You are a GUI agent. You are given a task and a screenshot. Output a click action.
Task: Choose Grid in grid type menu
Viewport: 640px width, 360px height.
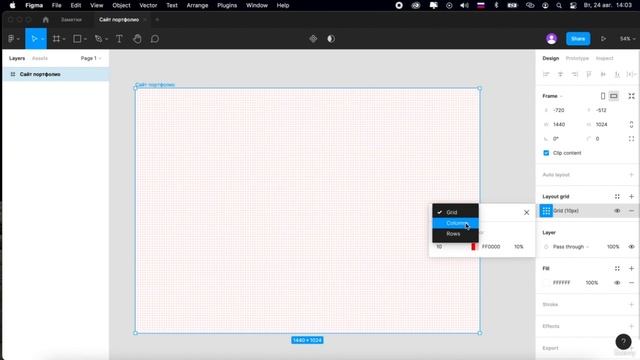pyautogui.click(x=456, y=212)
